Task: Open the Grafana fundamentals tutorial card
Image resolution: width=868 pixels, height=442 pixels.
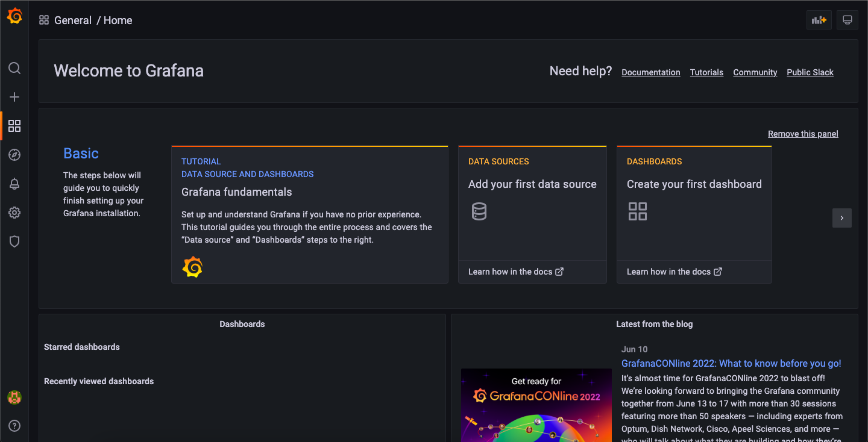Action: point(310,214)
